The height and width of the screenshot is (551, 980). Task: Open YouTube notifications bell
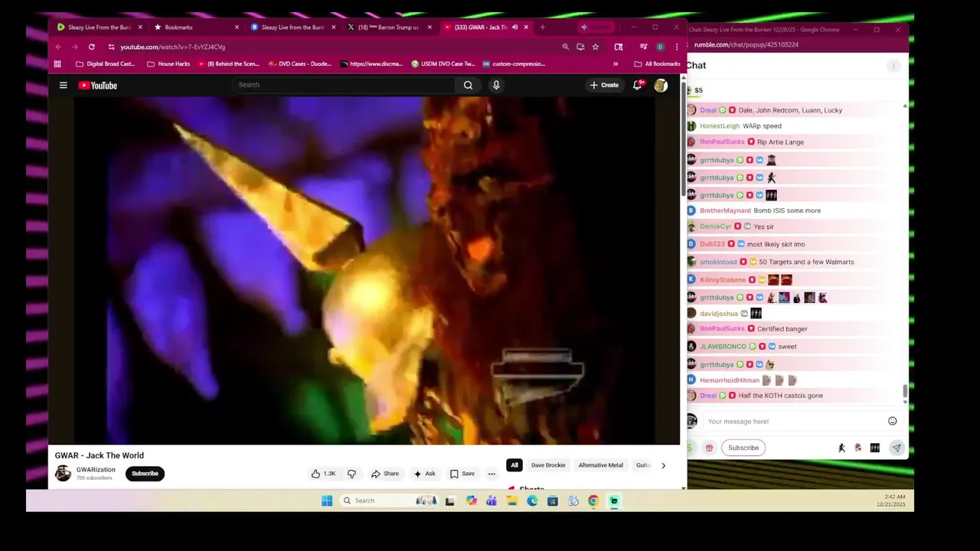tap(637, 85)
